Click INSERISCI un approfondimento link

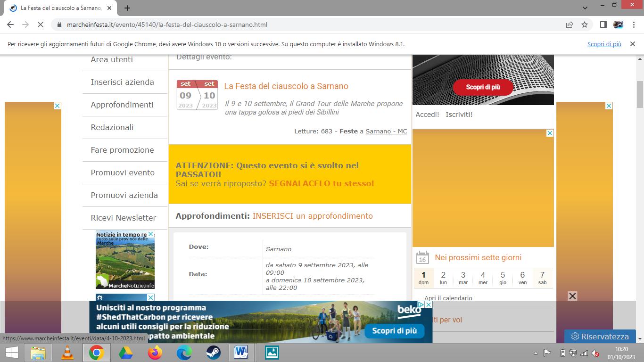tap(313, 216)
